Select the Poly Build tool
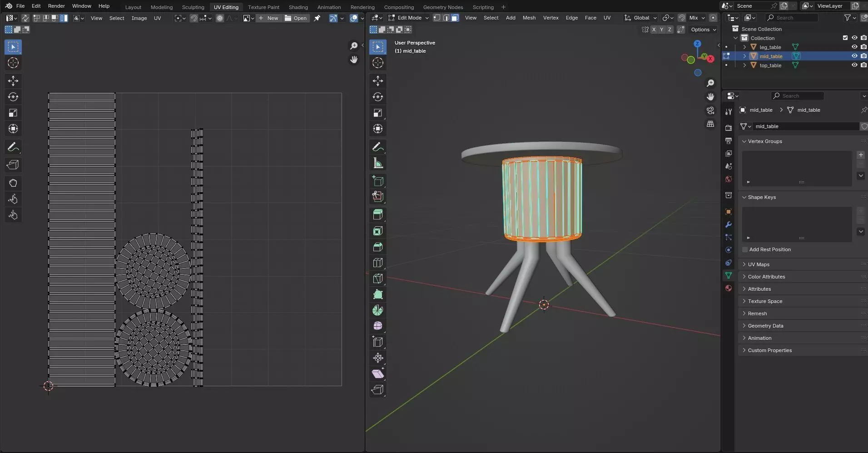The height and width of the screenshot is (453, 868). click(378, 294)
